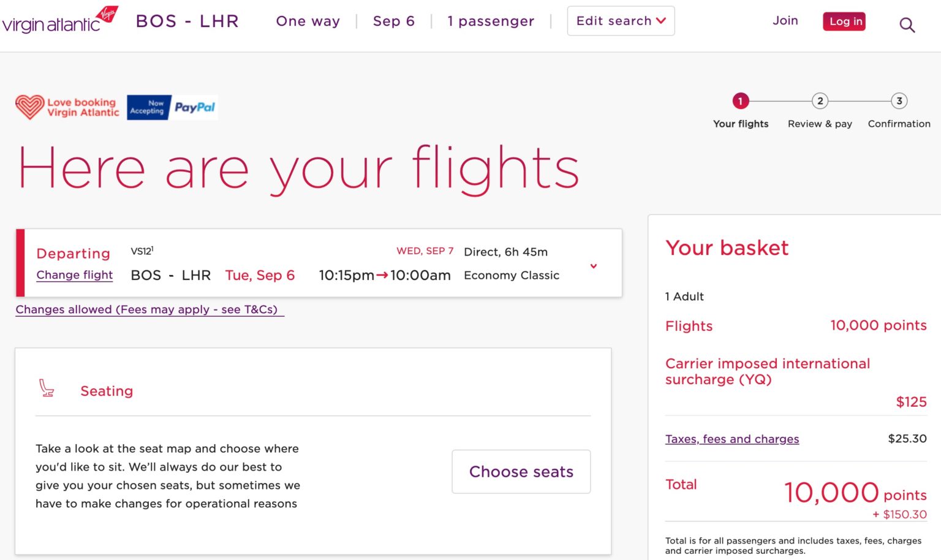Open the Edit search dropdown

(620, 20)
